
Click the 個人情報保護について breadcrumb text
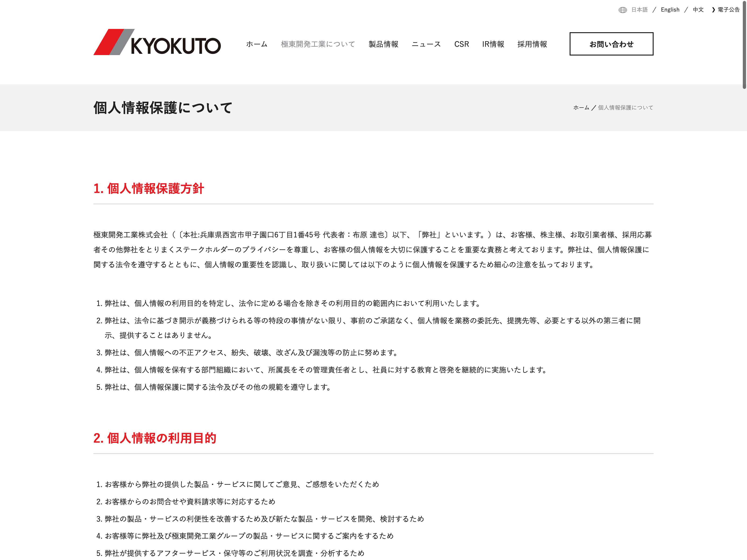point(625,108)
